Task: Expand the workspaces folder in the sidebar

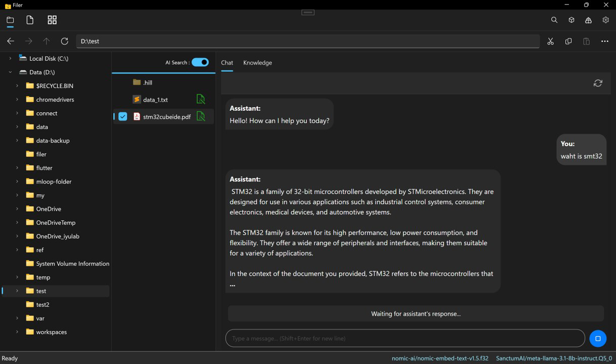Action: pyautogui.click(x=17, y=332)
